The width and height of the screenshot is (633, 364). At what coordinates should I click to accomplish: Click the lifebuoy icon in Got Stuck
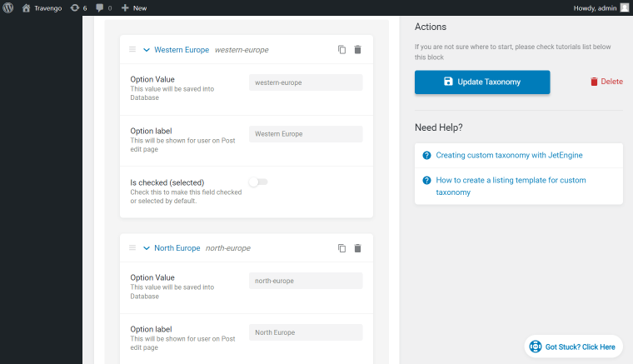click(x=536, y=347)
